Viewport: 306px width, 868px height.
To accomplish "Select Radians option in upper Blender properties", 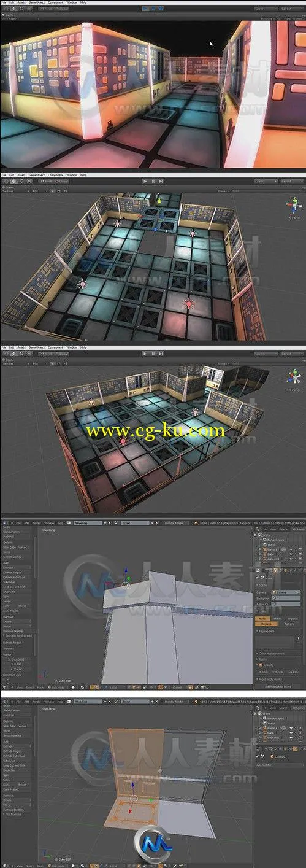I will pyautogui.click(x=289, y=624).
